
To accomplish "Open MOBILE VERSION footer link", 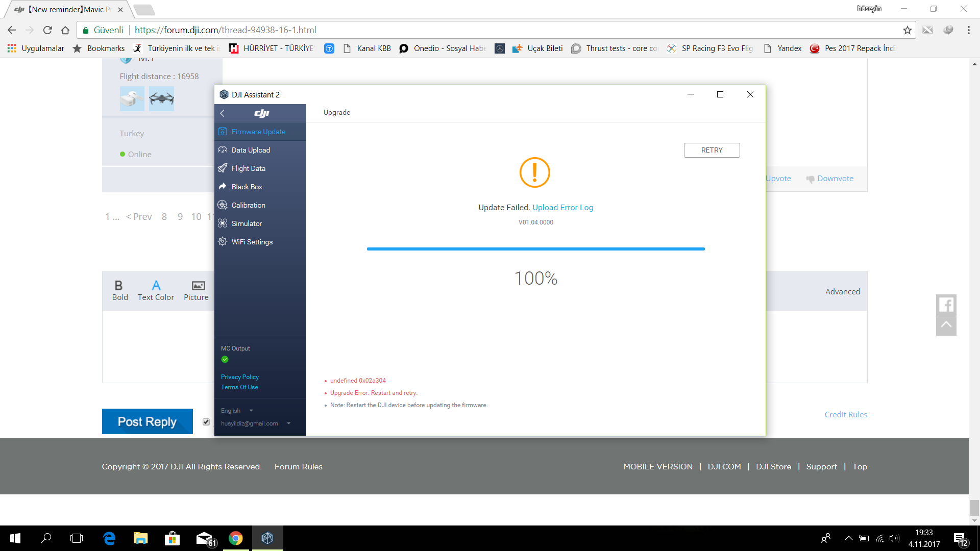I will coord(658,467).
